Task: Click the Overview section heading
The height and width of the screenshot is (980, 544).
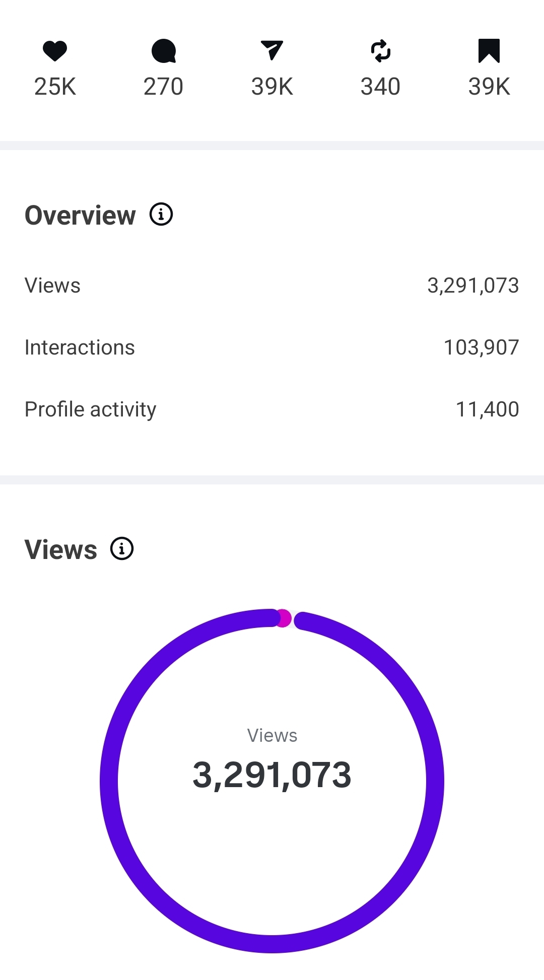Action: (x=81, y=216)
